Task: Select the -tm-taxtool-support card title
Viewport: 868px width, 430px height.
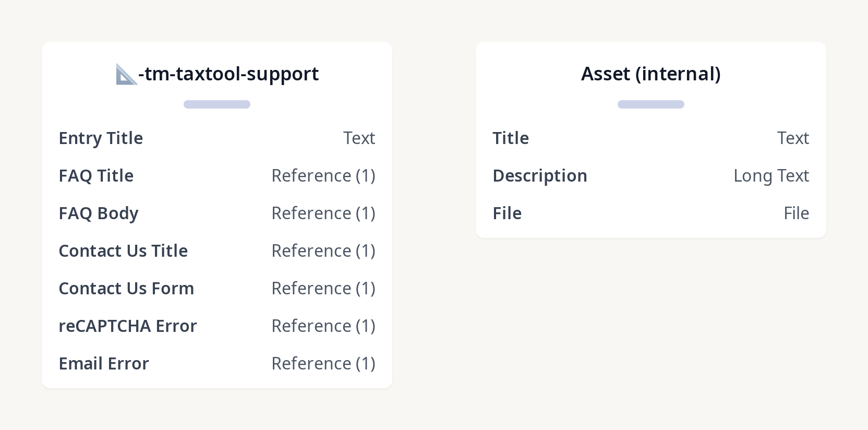Action: pos(228,74)
